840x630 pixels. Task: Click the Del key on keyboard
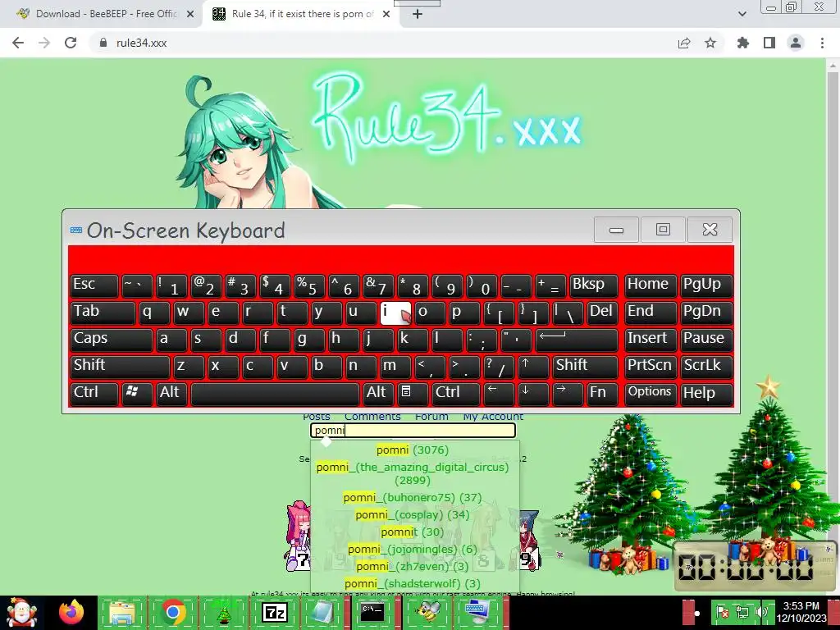[602, 313]
